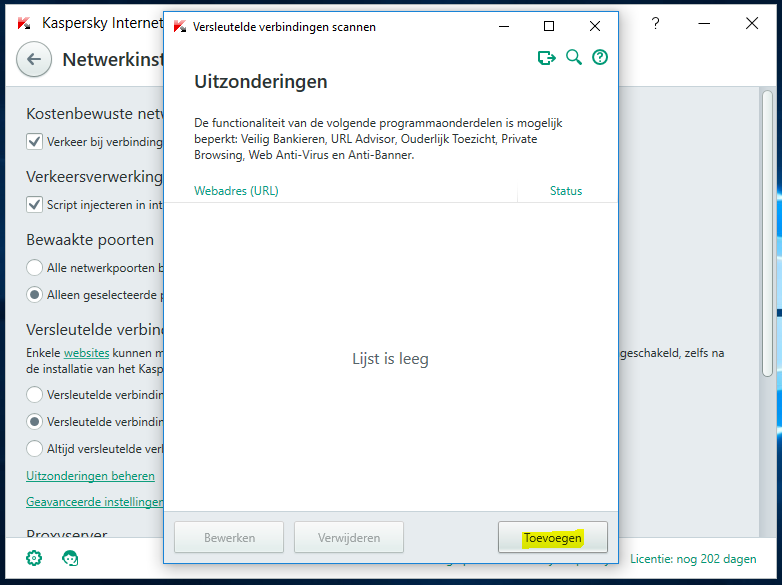Click the Toevoegen button
This screenshot has width=782, height=585.
553,537
